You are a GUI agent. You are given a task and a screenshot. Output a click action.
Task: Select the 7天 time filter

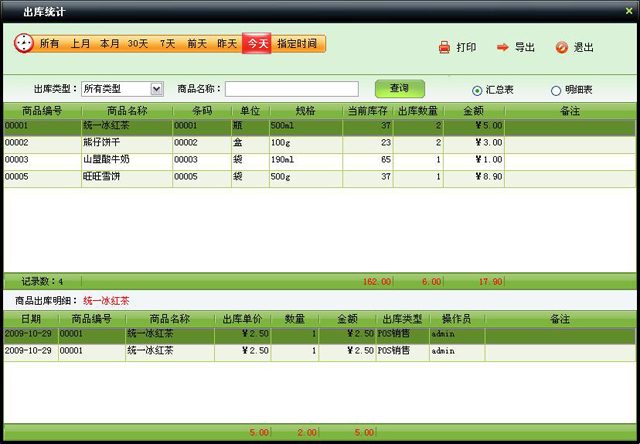167,44
